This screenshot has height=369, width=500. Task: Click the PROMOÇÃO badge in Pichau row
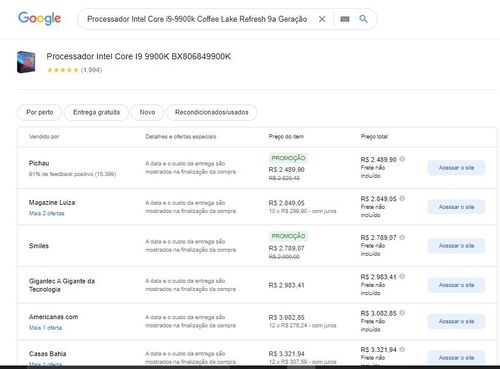[288, 158]
